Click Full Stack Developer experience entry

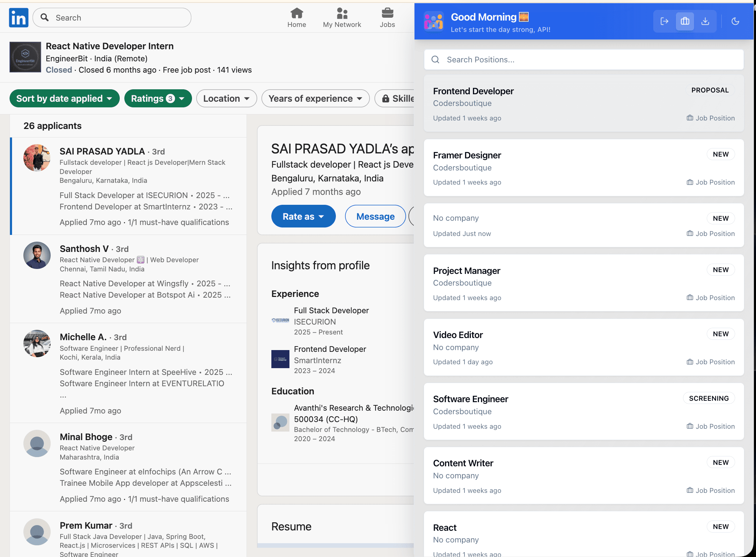point(331,321)
